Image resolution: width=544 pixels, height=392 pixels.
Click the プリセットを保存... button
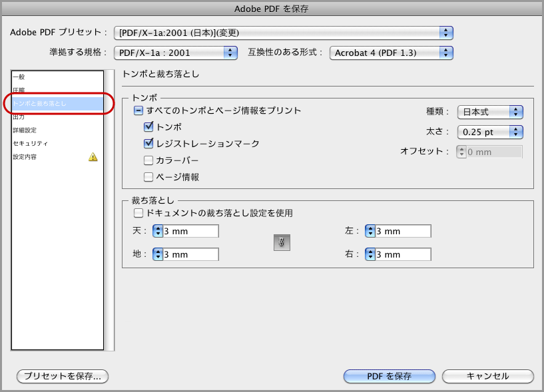pos(63,376)
